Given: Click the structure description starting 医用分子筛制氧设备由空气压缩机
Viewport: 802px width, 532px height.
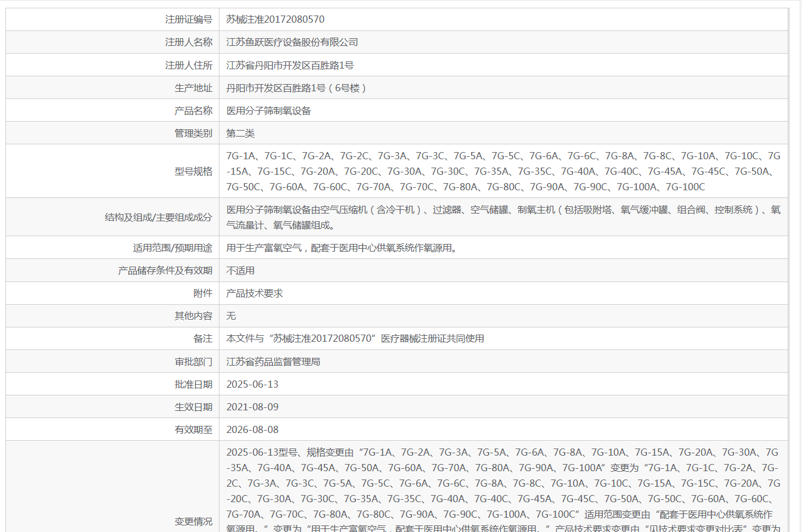Looking at the screenshot, I should (x=503, y=217).
